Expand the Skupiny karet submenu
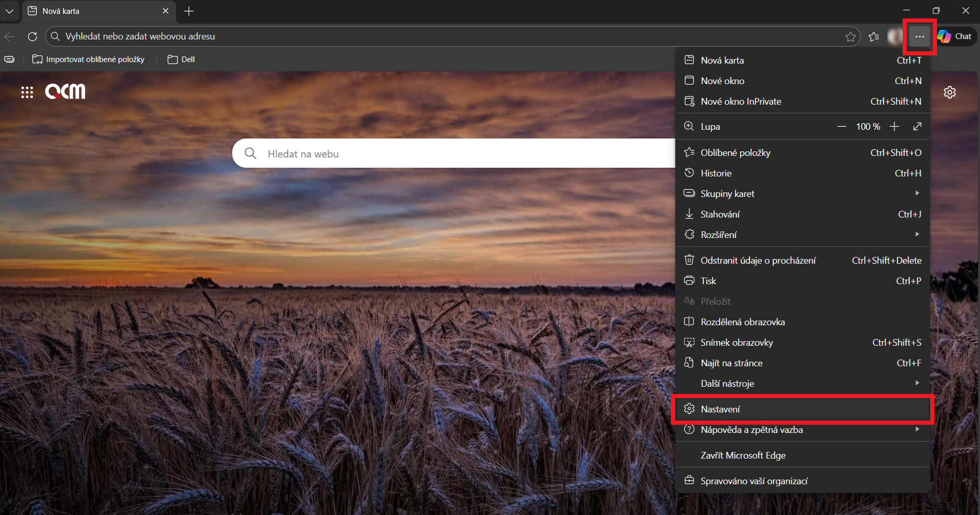Image resolution: width=980 pixels, height=515 pixels. point(802,193)
